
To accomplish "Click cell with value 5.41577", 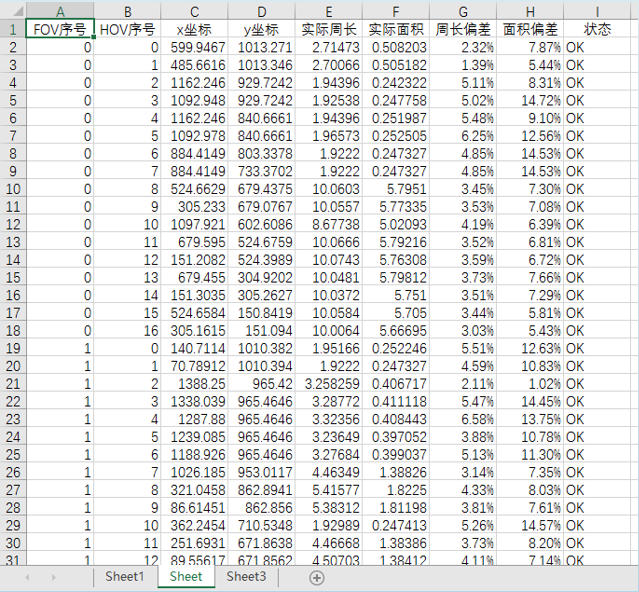I will click(329, 490).
